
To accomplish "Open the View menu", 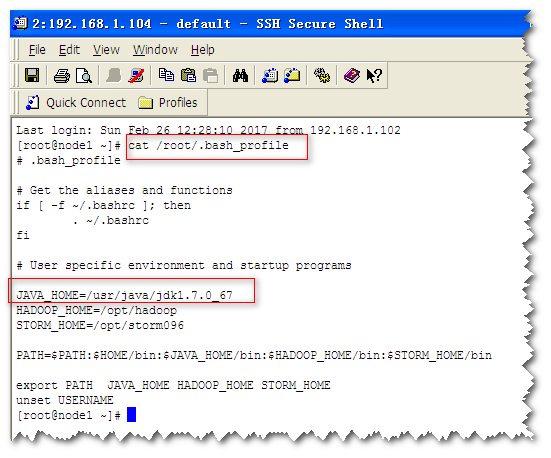I will tap(106, 50).
